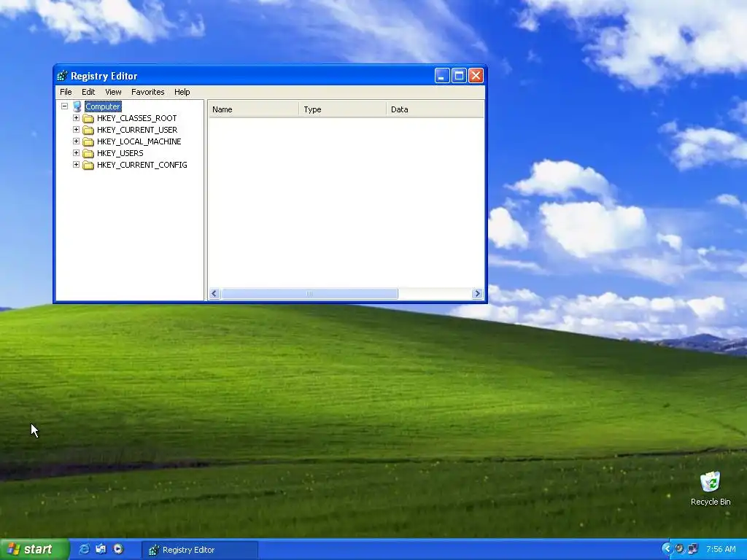Viewport: 747px width, 560px height.
Task: Click HKEY_CURRENT_CONFIG folder icon
Action: click(88, 165)
